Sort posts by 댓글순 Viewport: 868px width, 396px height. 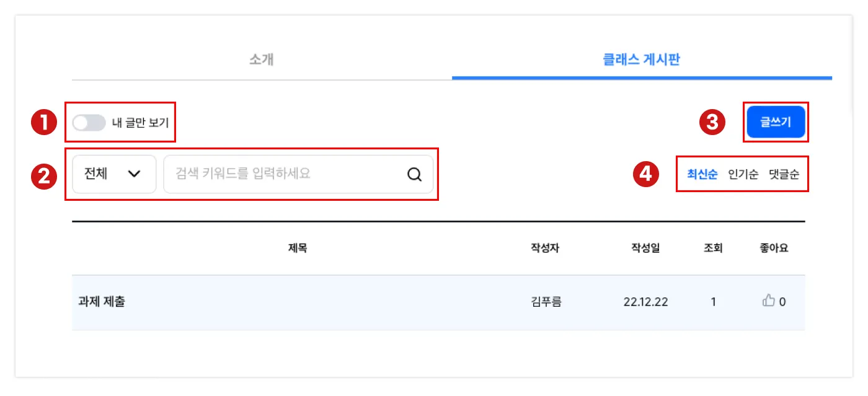pyautogui.click(x=784, y=174)
